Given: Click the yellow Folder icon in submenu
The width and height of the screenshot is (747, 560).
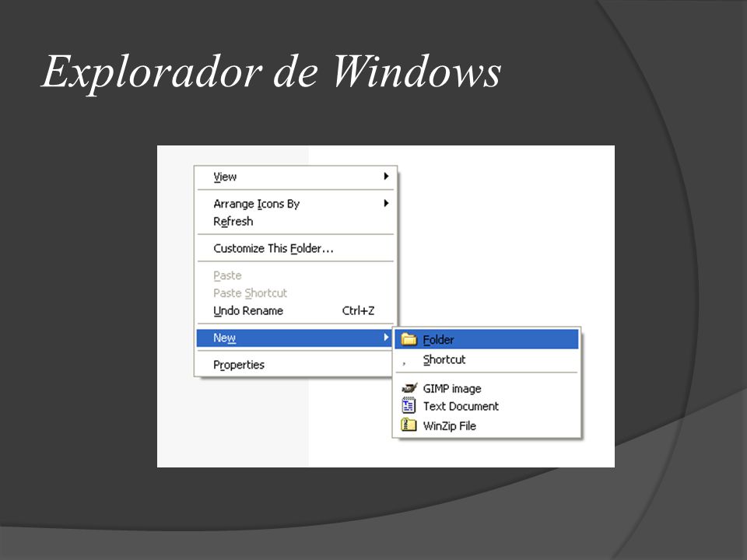Looking at the screenshot, I should (x=409, y=339).
